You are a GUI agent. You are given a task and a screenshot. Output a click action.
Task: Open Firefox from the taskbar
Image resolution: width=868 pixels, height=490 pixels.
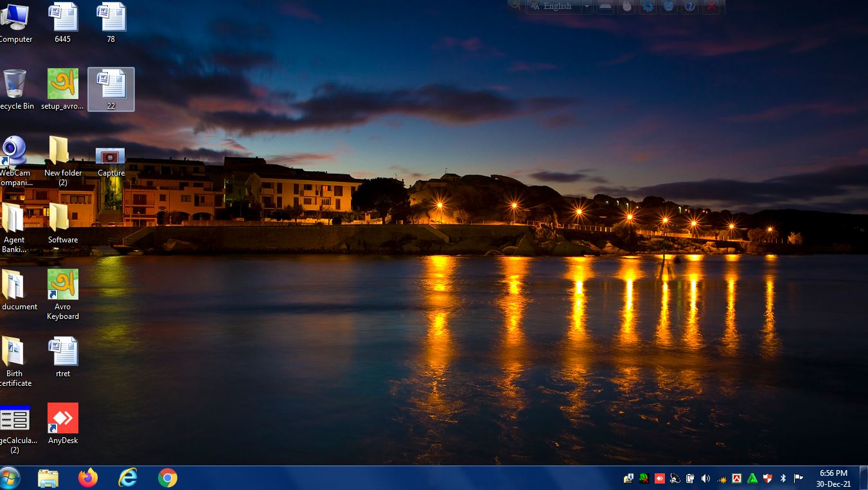click(x=88, y=478)
